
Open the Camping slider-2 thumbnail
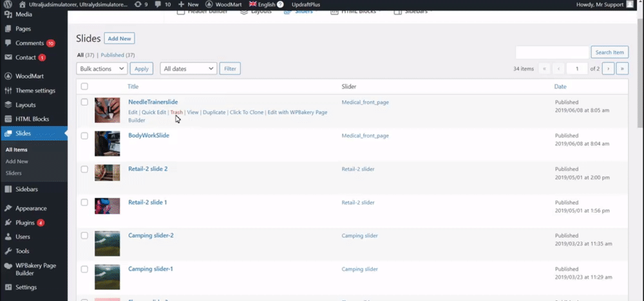[x=107, y=244]
